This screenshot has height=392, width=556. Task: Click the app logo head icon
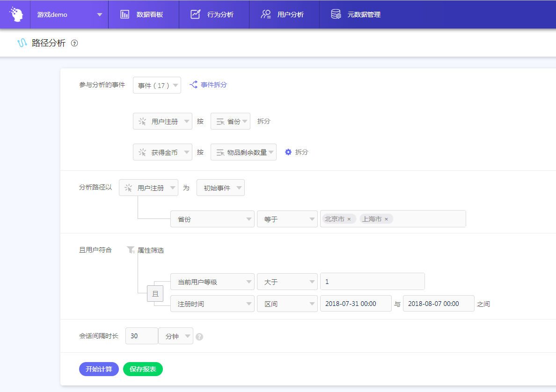(x=16, y=15)
